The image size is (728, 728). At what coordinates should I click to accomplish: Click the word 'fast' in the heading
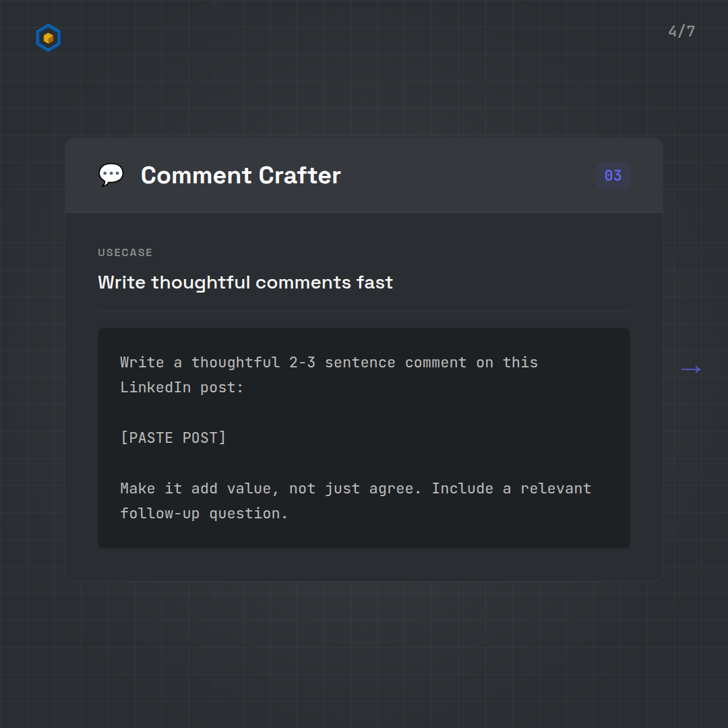pos(375,282)
